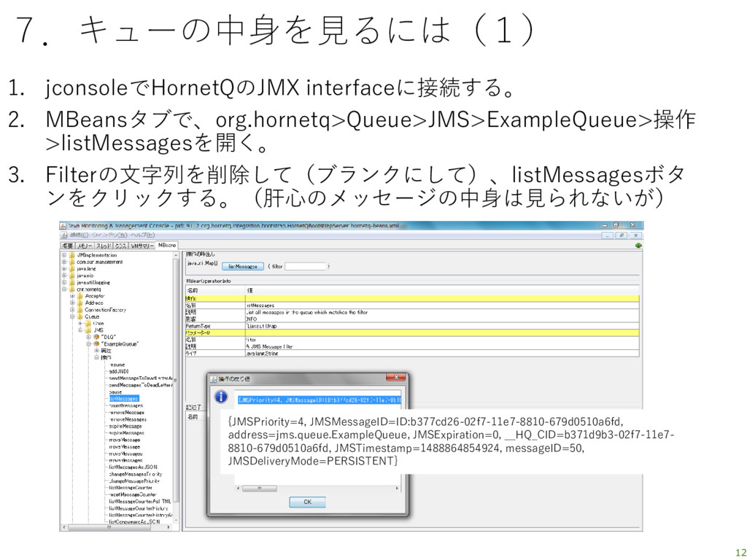Image resolution: width=747 pixels, height=560 pixels.
Task: Click the Java icon in the 操作の戻り値 dialog title
Action: (214, 379)
